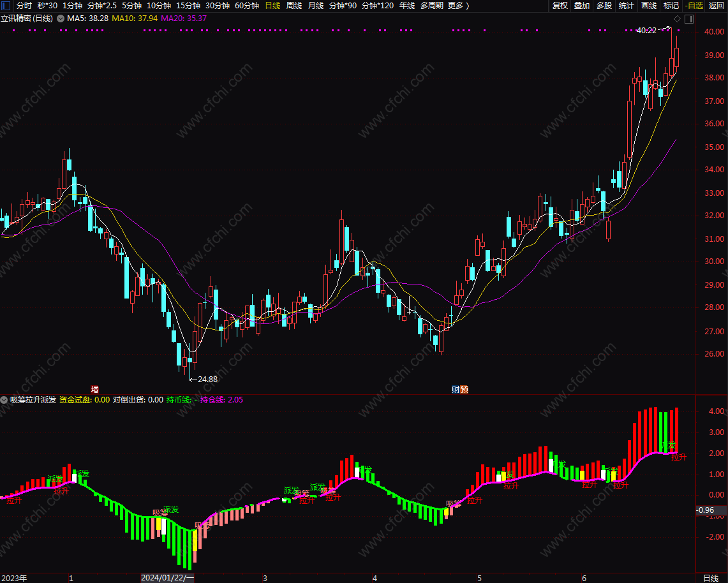Open 多周期 multi-period view
The image size is (728, 583).
432,6
